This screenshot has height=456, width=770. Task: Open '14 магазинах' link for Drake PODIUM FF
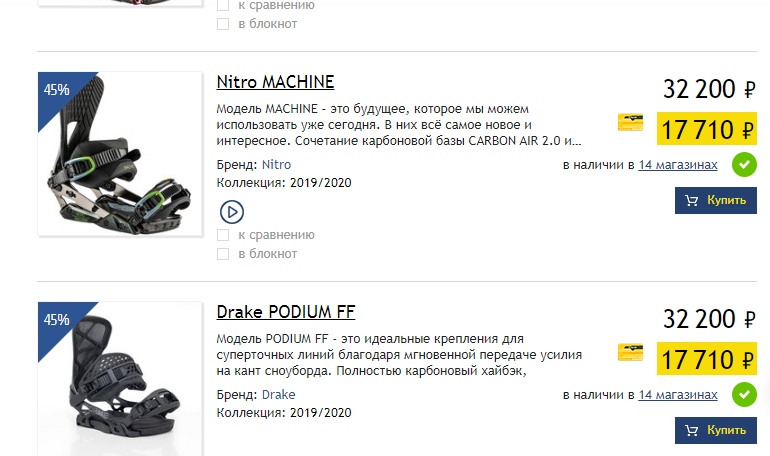678,395
